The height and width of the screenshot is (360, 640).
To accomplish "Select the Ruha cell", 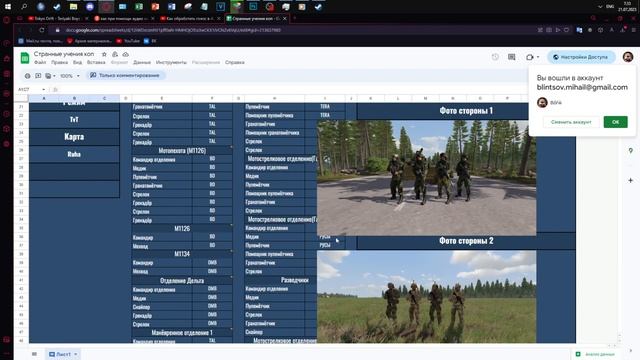I will [x=74, y=154].
